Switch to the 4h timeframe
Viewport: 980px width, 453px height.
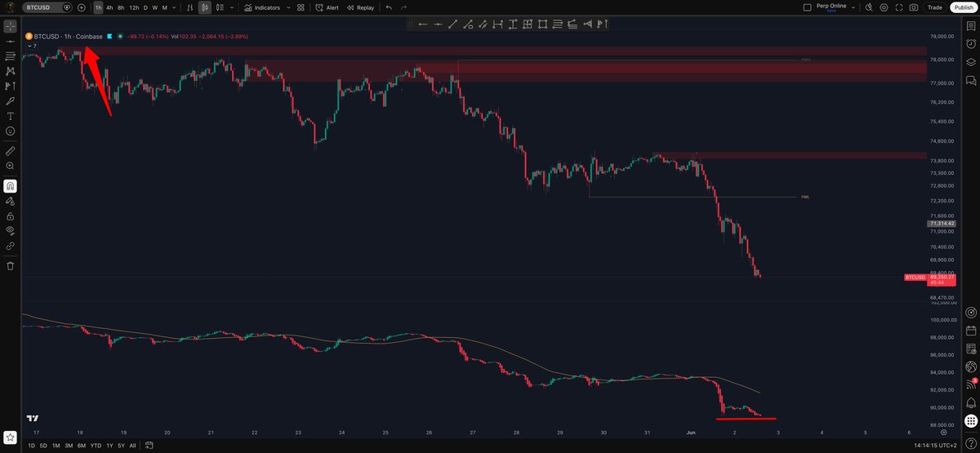109,7
